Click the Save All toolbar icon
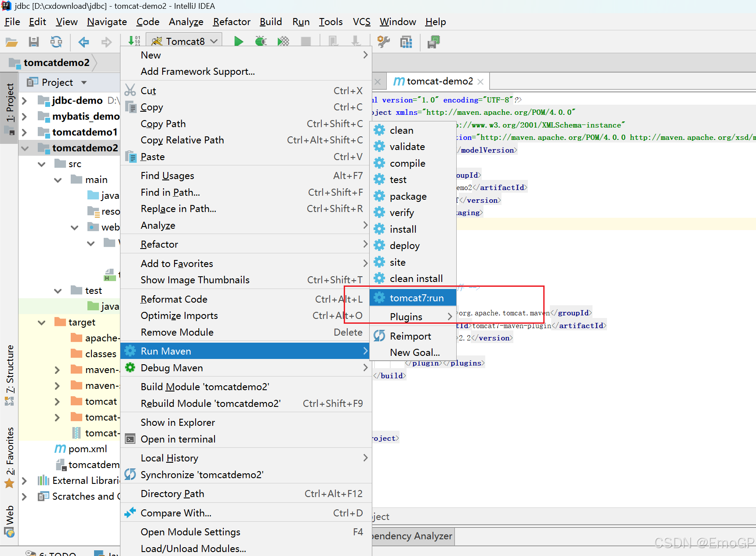756x556 pixels. point(34,42)
